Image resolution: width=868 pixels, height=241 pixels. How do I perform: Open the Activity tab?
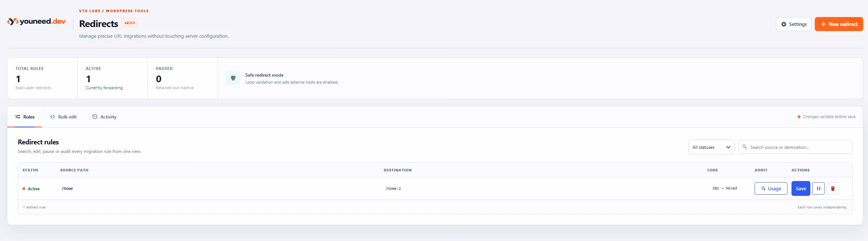(104, 117)
